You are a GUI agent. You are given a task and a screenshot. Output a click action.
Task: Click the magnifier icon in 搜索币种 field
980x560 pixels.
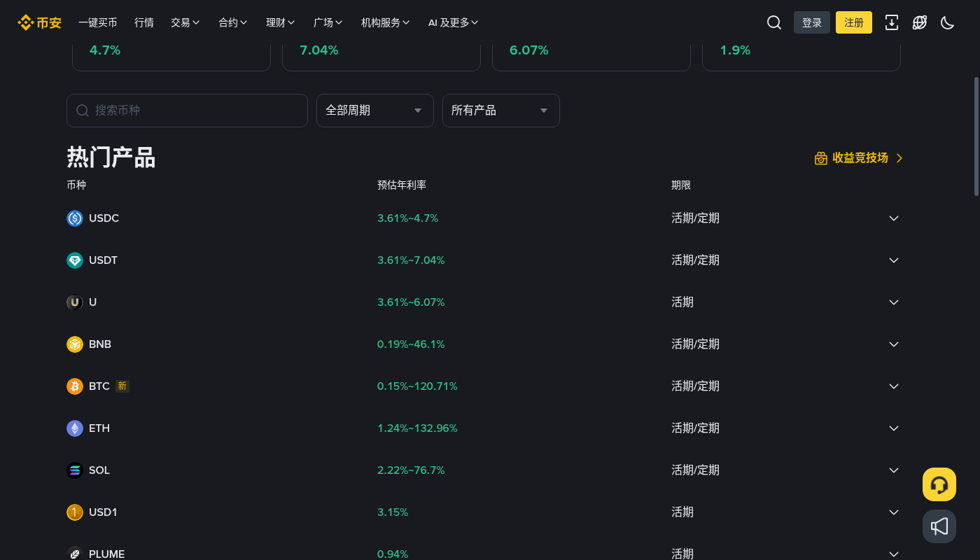click(x=83, y=111)
